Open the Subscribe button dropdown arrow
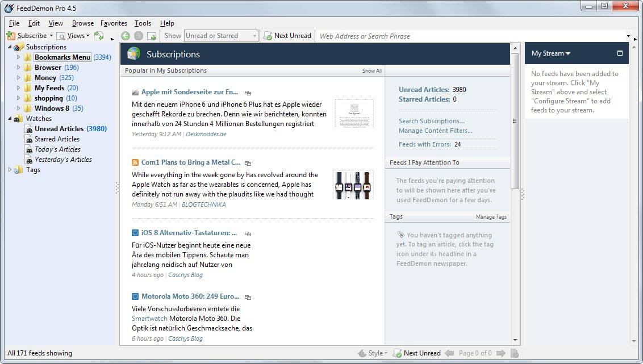This screenshot has width=643, height=364. pos(51,36)
